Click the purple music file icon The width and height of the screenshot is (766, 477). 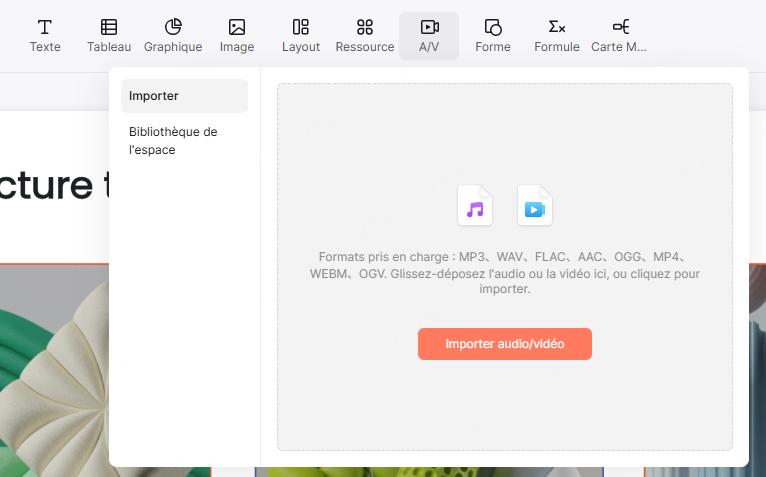[475, 206]
